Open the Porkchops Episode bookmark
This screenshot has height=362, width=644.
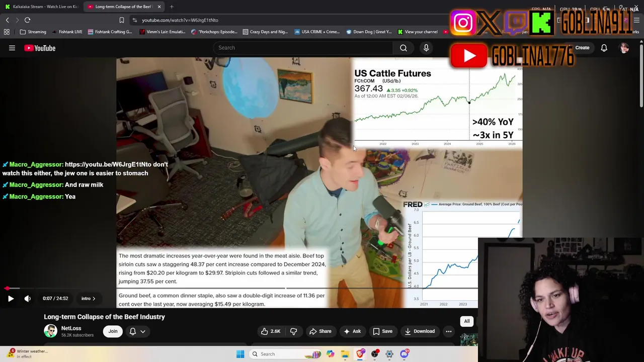tap(214, 32)
